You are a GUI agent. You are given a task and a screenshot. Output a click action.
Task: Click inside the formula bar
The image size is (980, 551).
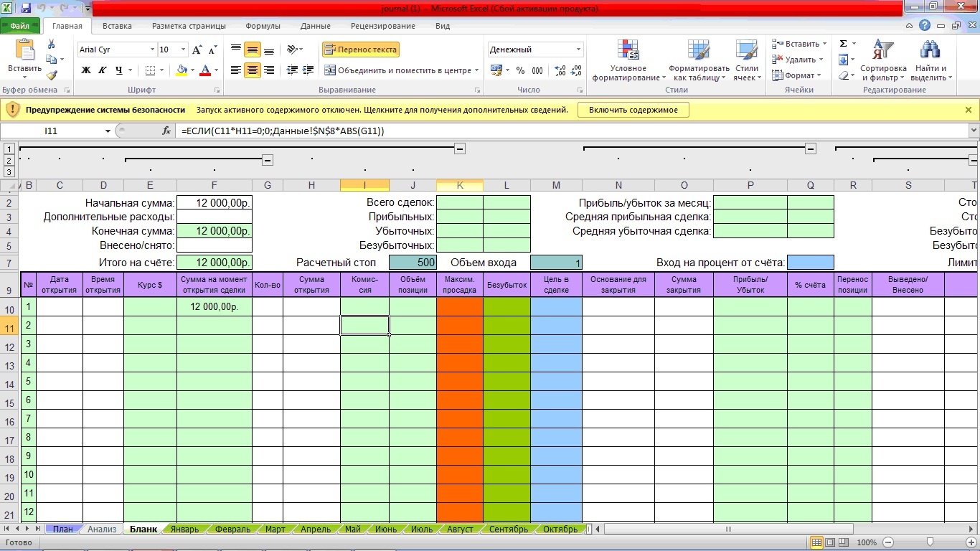coord(573,131)
